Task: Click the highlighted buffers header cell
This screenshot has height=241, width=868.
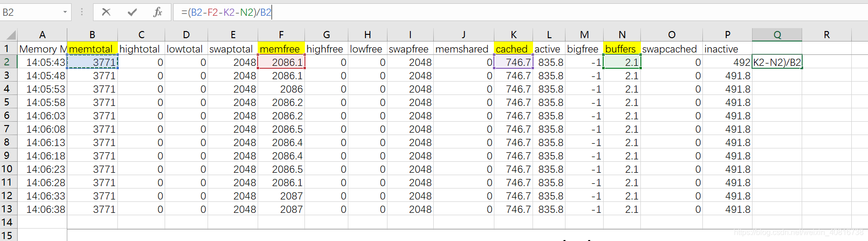Action: pos(622,49)
